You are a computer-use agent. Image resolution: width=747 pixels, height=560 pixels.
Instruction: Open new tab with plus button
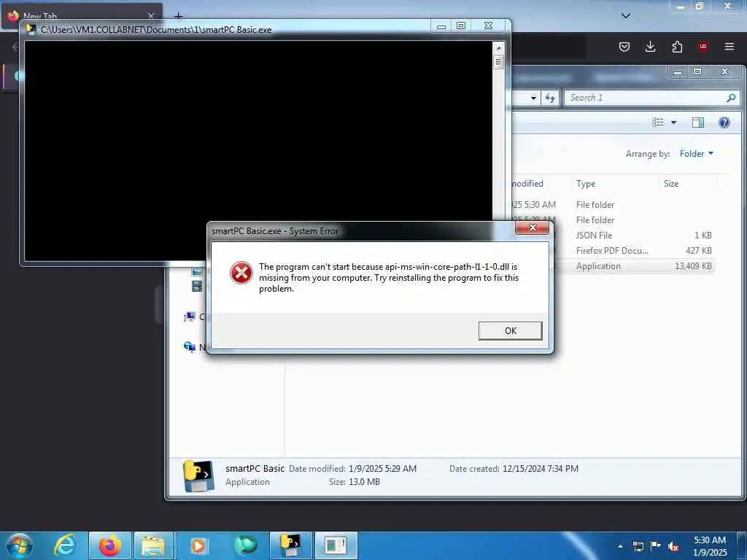(178, 16)
